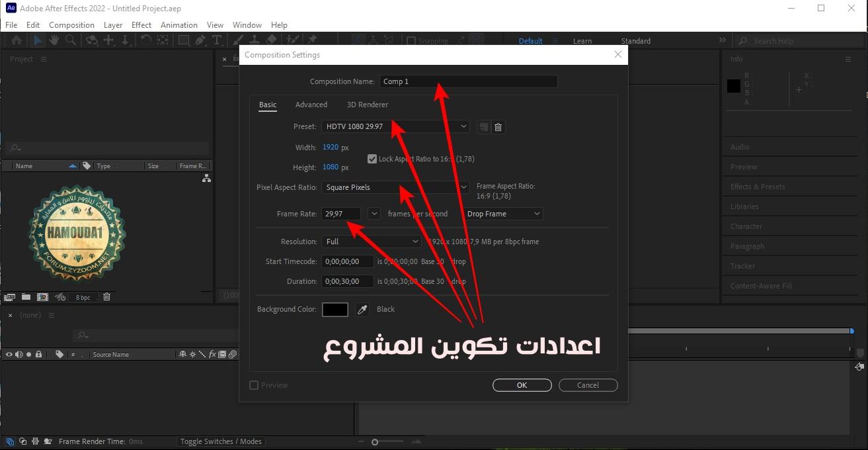The image size is (868, 450).
Task: Delete selected item with Project panel trash
Action: 106,297
